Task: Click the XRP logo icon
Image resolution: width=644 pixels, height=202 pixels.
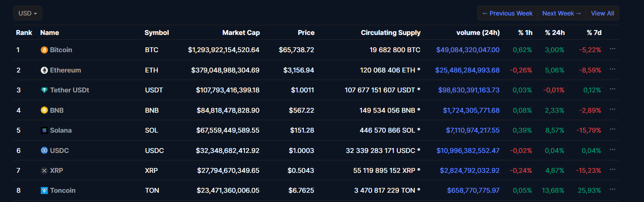Action: tap(44, 171)
